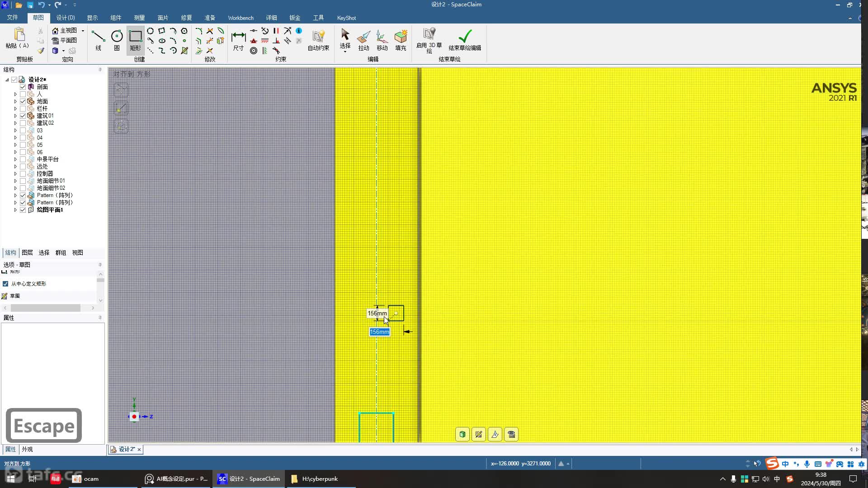Toggle visibility checkbox of 绘图平面1

(x=23, y=210)
